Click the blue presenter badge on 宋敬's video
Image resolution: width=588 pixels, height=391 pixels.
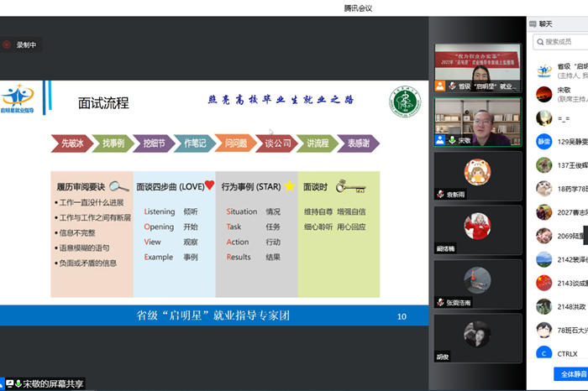point(439,140)
